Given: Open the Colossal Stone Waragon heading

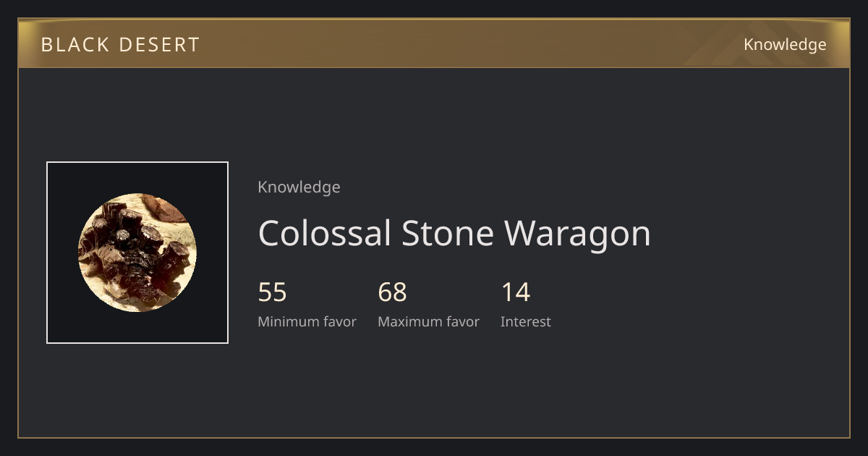Looking at the screenshot, I should [x=454, y=234].
